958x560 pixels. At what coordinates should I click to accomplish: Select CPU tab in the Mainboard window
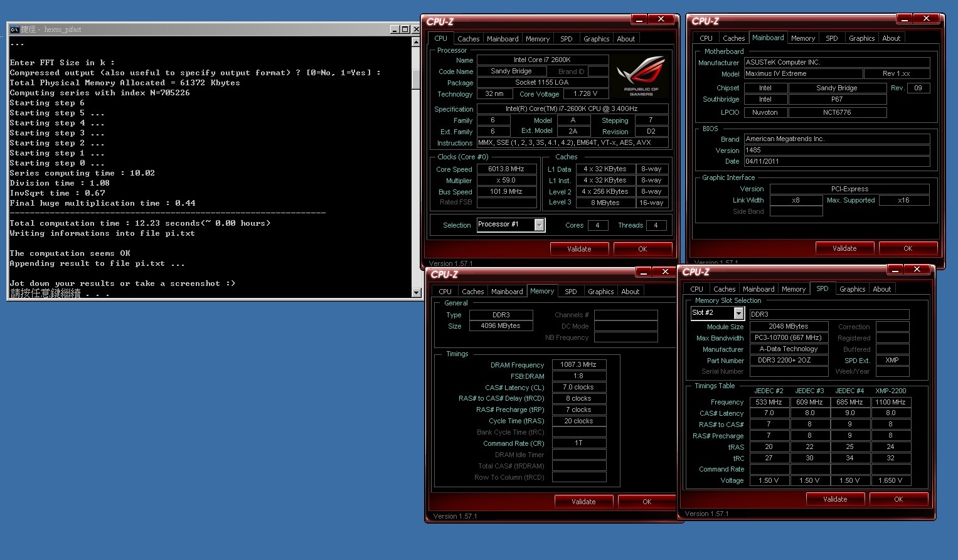point(706,38)
